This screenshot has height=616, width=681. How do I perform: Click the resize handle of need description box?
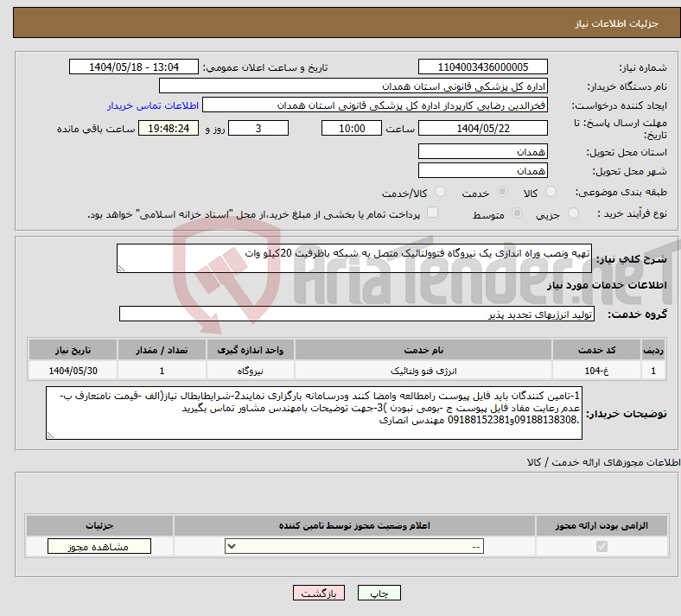point(121,269)
